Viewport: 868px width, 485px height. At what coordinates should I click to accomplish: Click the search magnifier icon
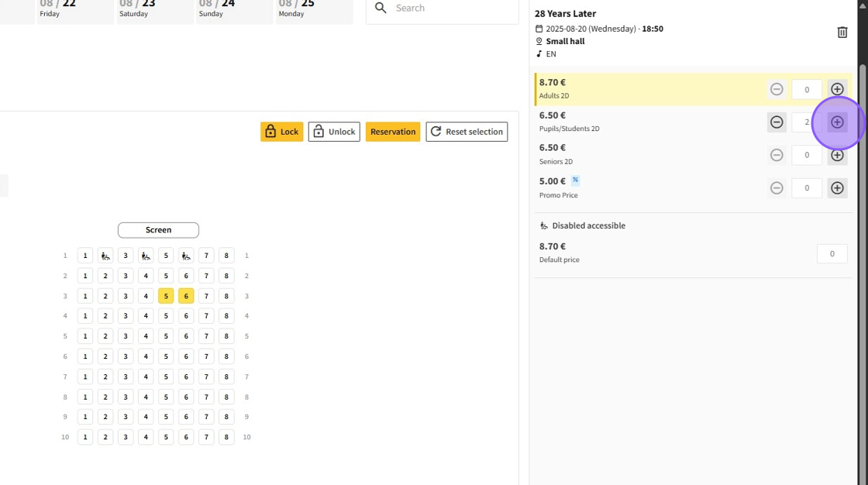tap(381, 8)
